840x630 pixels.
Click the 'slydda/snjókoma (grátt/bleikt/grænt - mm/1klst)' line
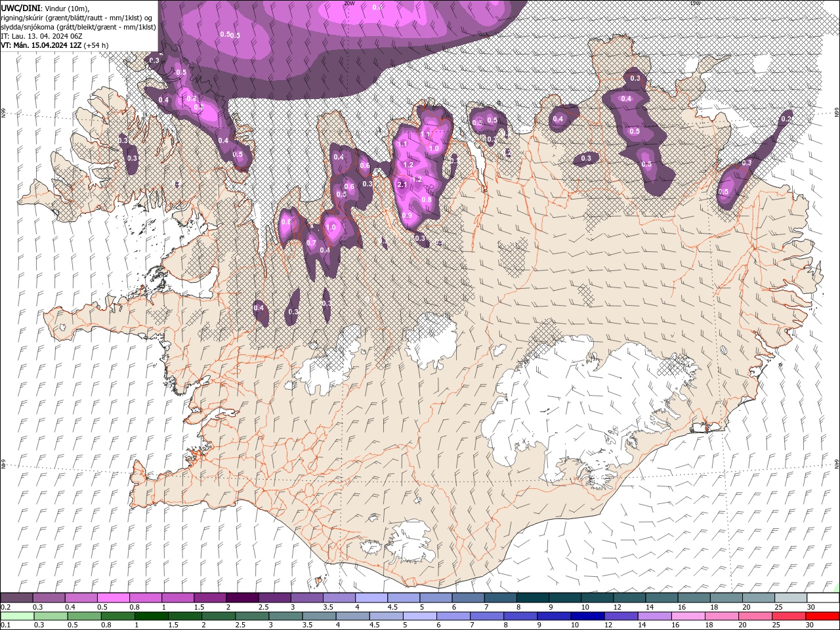(x=78, y=27)
